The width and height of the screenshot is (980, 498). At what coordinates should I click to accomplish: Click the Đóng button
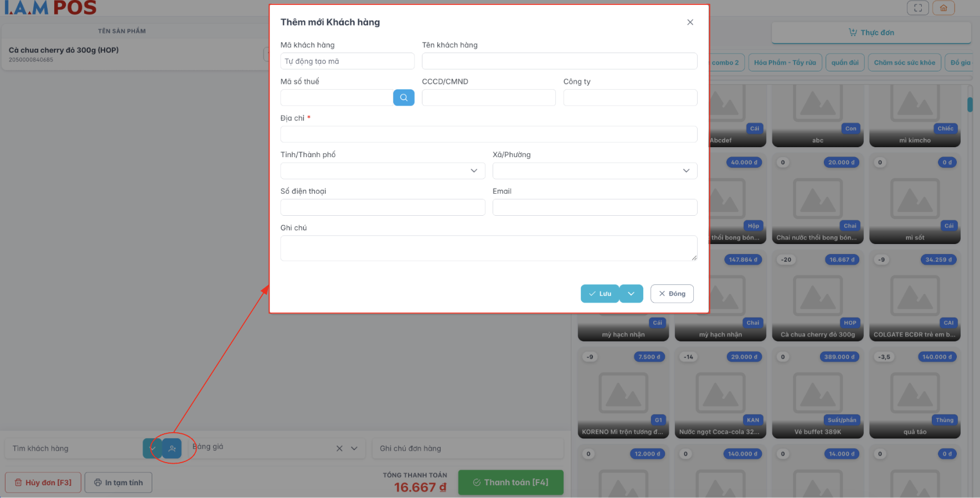pos(672,294)
